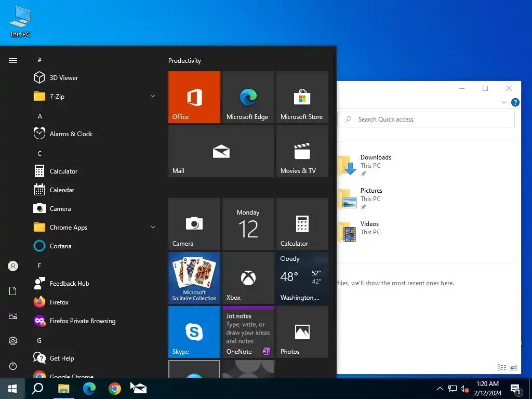Click the muted volume tray icon
Image resolution: width=532 pixels, height=399 pixels.
[464, 389]
